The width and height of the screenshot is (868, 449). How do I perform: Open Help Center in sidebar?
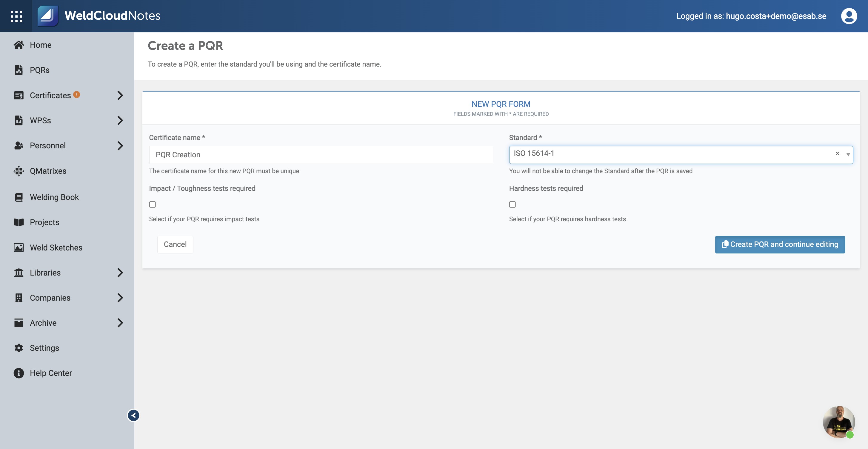click(51, 373)
